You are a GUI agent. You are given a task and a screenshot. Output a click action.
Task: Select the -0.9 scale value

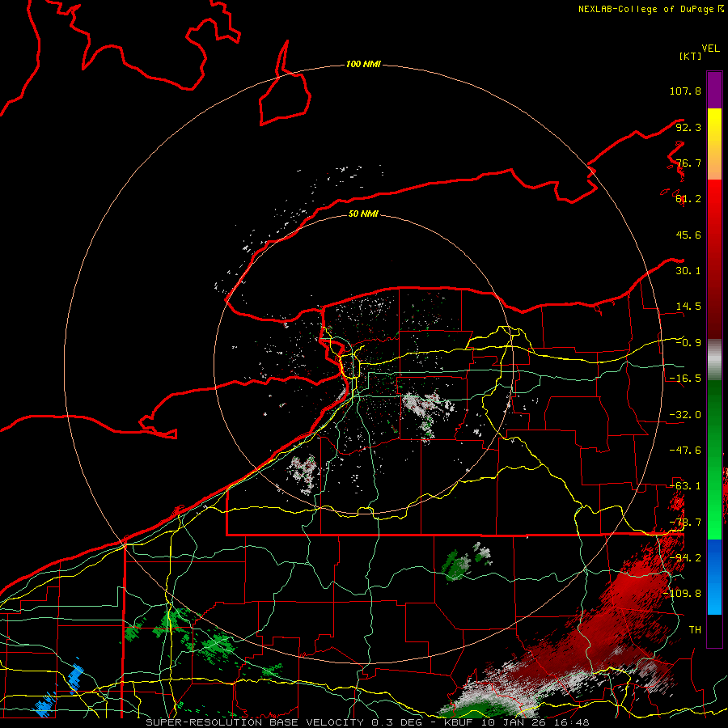tap(688, 343)
